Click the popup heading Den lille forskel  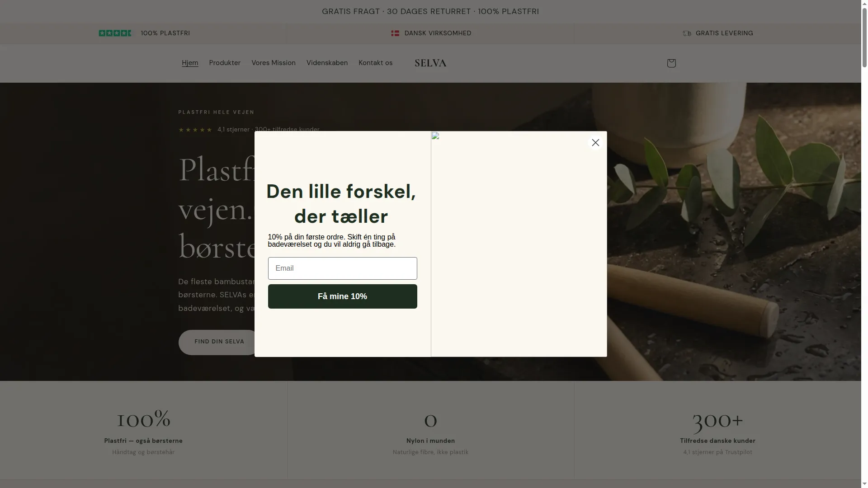[x=341, y=204]
